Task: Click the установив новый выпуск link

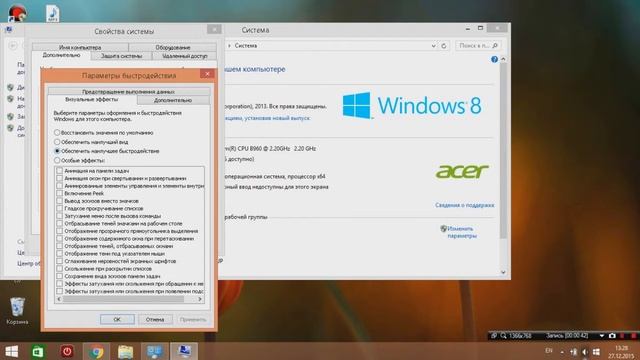Action: click(x=277, y=118)
